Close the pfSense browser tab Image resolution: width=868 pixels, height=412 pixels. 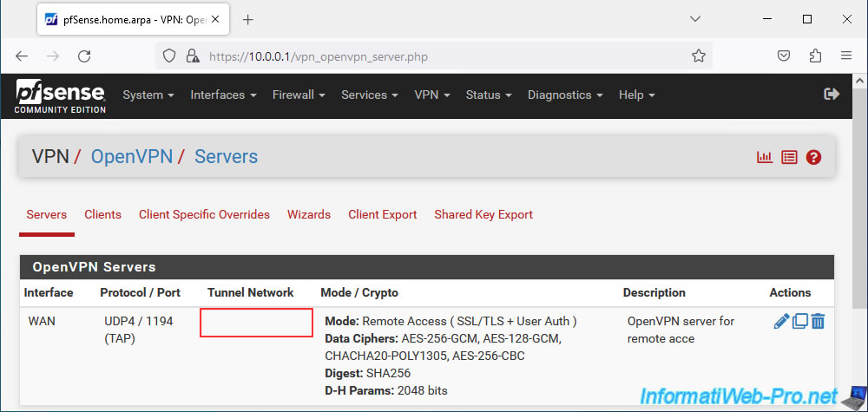[x=215, y=19]
